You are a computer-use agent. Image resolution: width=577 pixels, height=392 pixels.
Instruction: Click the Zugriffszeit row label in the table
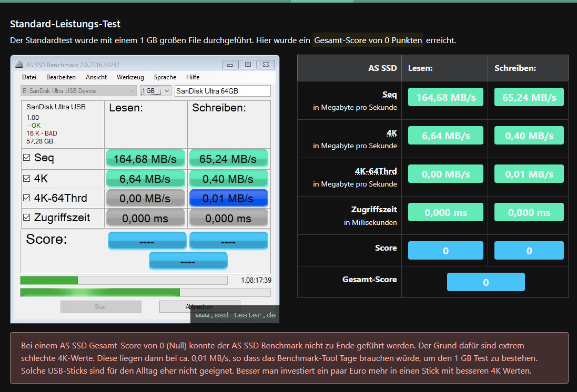[x=374, y=210]
